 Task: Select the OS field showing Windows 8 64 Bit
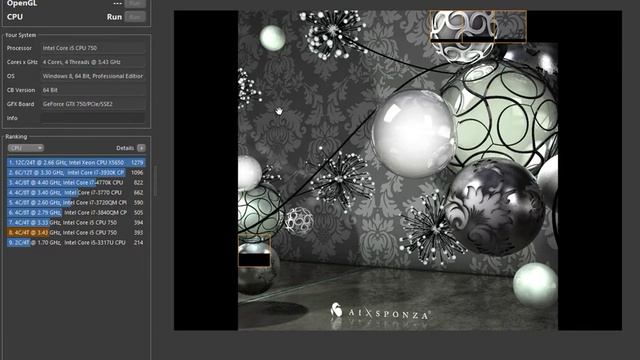(x=93, y=76)
